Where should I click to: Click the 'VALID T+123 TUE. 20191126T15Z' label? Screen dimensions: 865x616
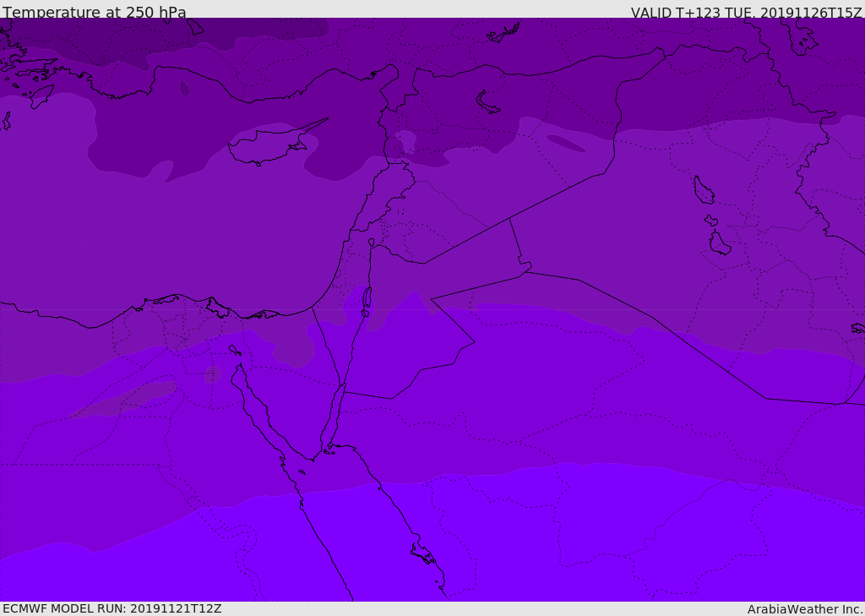click(747, 13)
